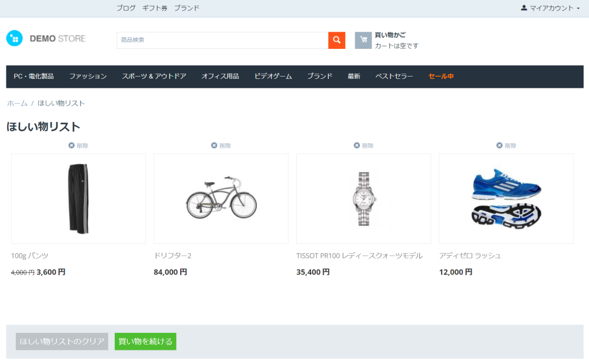Click the 12,000 円 price
Image resolution: width=589 pixels, height=364 pixels.
click(x=456, y=272)
